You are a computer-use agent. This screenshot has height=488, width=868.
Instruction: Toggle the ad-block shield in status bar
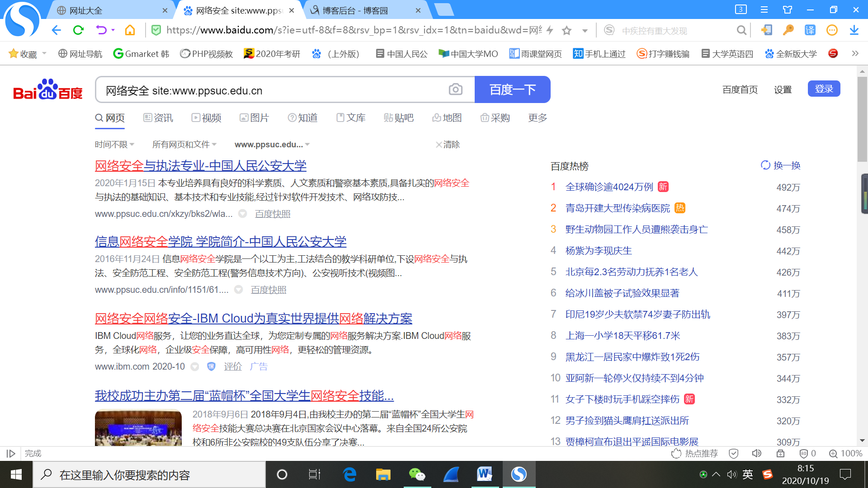pyautogui.click(x=803, y=453)
